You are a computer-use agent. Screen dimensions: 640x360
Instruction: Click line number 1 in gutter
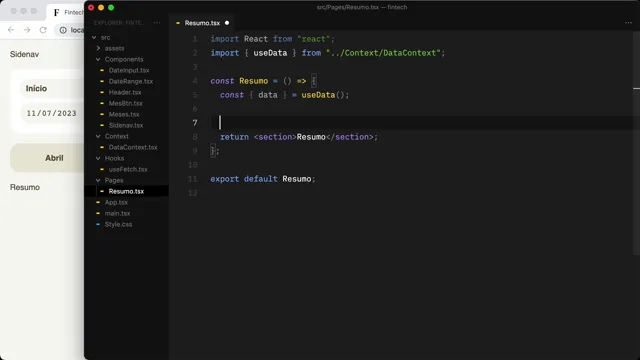coord(195,39)
